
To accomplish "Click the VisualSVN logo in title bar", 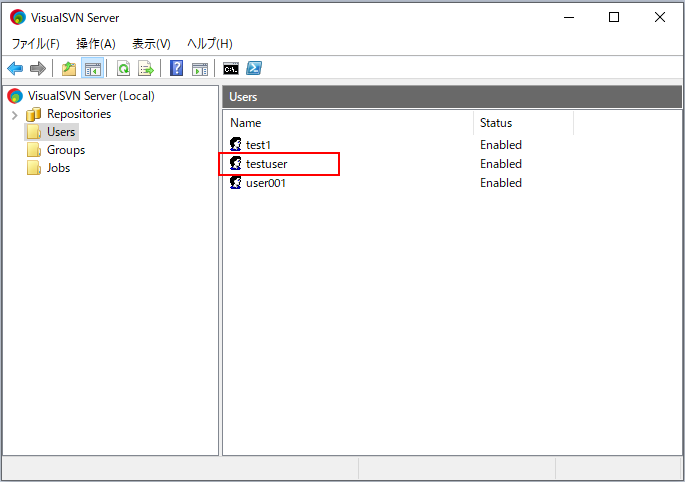I will [17, 17].
